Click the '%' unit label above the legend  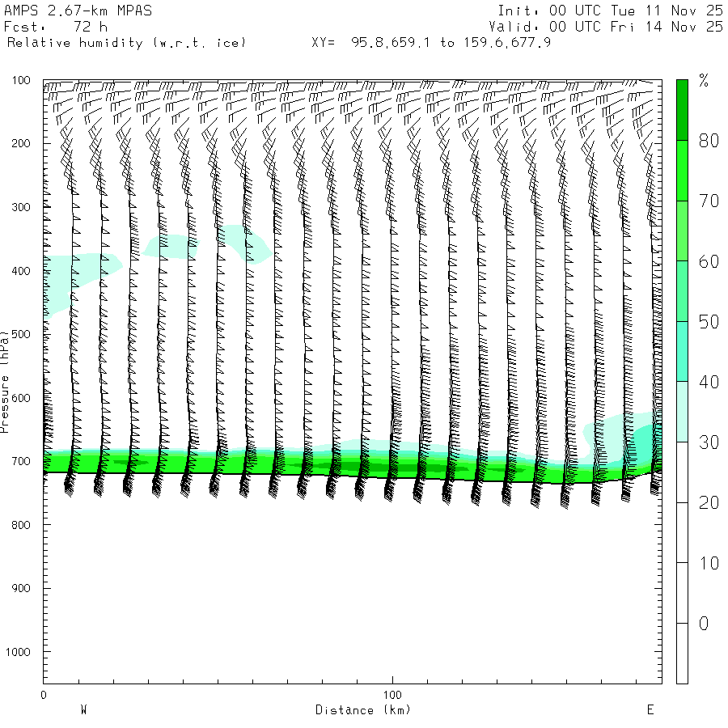(x=704, y=80)
